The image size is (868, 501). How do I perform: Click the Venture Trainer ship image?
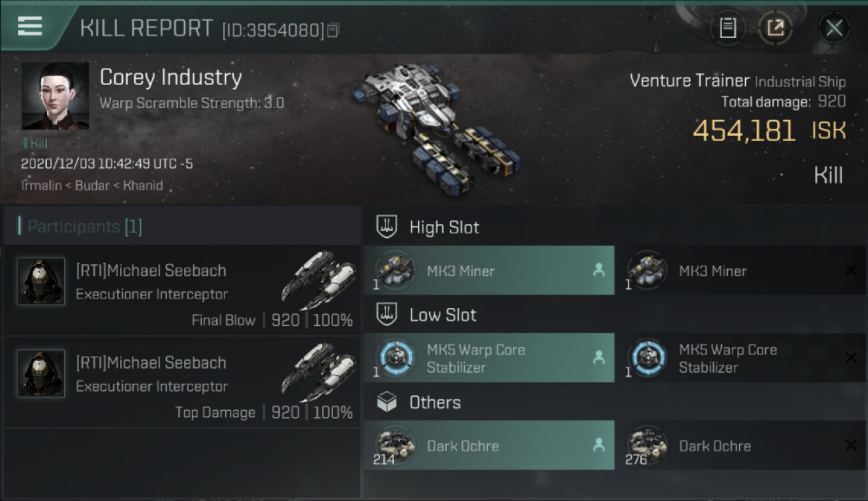coord(434,124)
